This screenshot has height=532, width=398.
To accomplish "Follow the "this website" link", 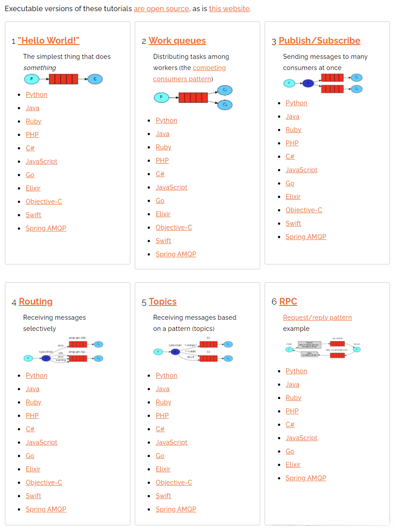I will (229, 8).
